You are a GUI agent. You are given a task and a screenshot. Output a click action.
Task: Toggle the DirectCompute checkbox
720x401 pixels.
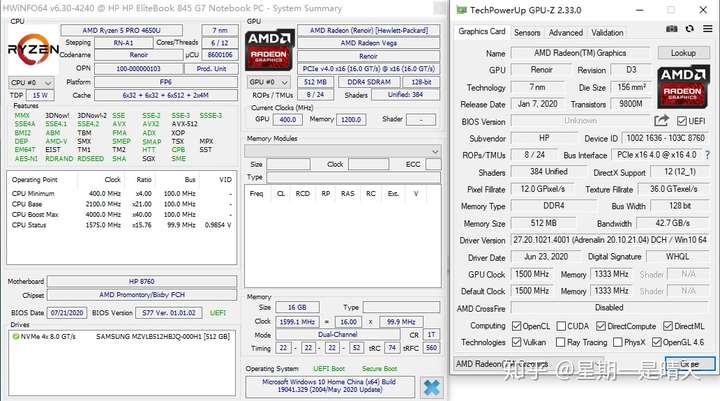click(601, 326)
